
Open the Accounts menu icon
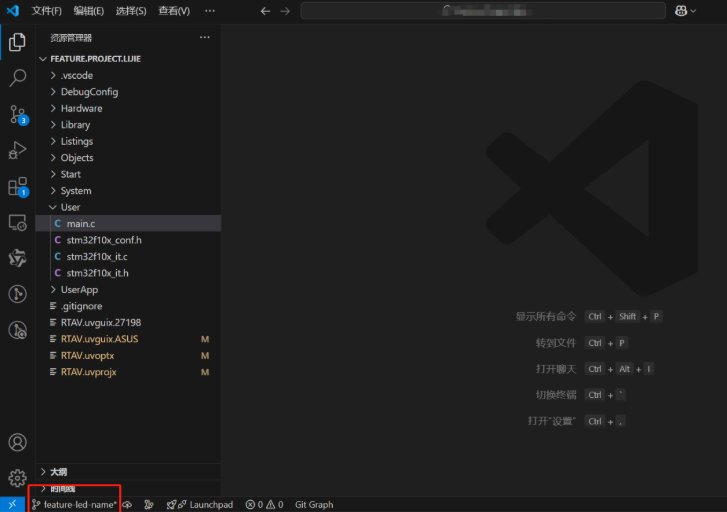coord(17,442)
